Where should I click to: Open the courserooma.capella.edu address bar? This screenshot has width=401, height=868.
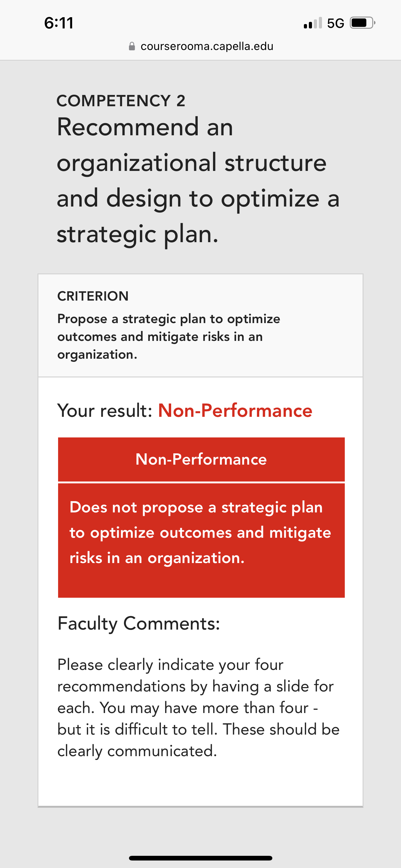[201, 46]
